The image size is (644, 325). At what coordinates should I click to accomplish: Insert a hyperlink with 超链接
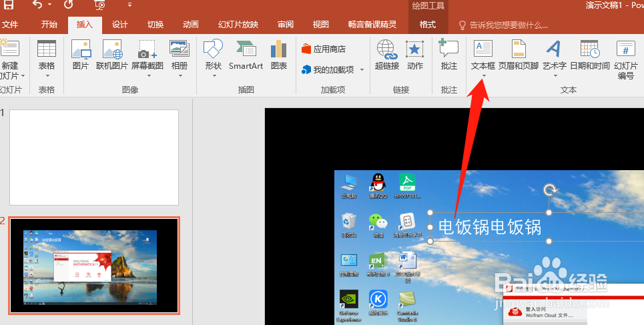pos(387,55)
